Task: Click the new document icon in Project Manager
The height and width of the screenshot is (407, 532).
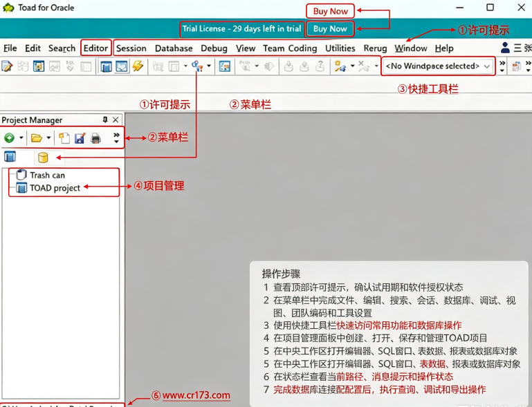Action: [x=64, y=138]
